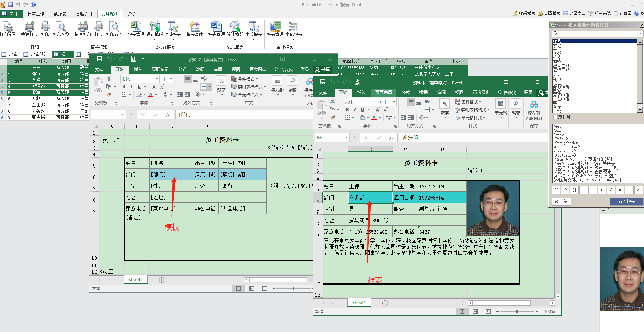Expand font size dropdown in template window
644x332 pixels.
point(171,79)
